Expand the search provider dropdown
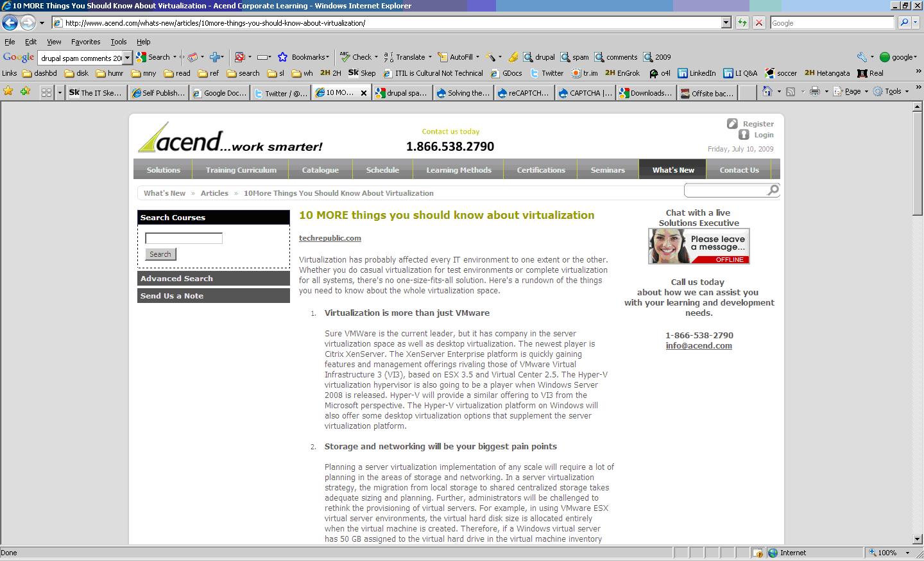The height and width of the screenshot is (561, 924). (916, 22)
